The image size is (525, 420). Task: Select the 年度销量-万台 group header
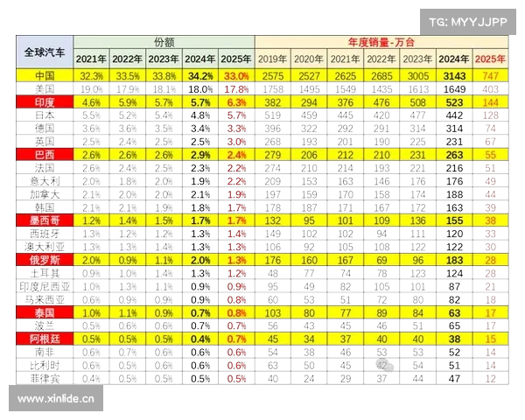pos(381,42)
